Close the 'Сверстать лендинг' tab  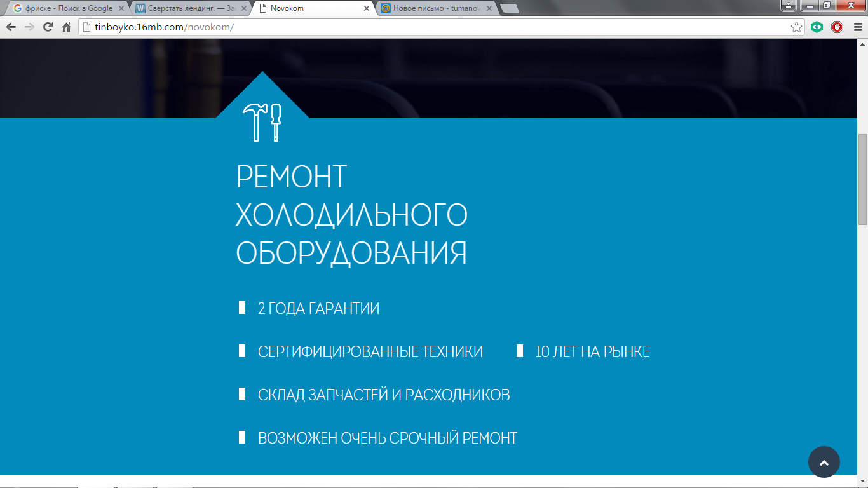point(243,9)
